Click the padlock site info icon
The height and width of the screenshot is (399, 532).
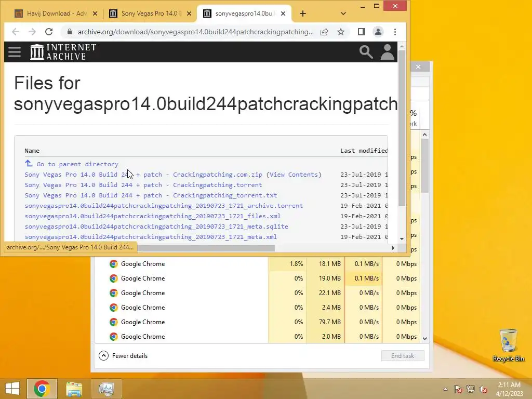click(x=70, y=32)
